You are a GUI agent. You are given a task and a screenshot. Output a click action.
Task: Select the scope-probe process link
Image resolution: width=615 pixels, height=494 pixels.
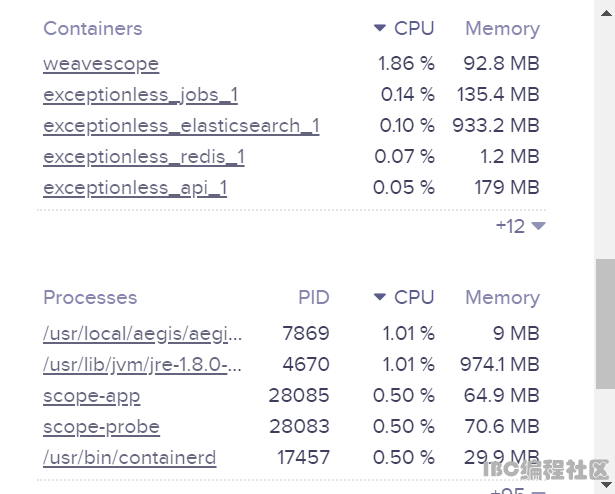coord(101,427)
